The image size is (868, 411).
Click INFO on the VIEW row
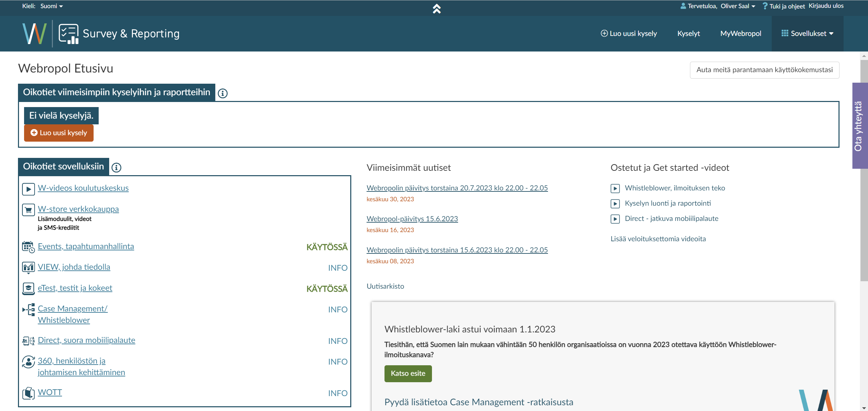(x=338, y=268)
